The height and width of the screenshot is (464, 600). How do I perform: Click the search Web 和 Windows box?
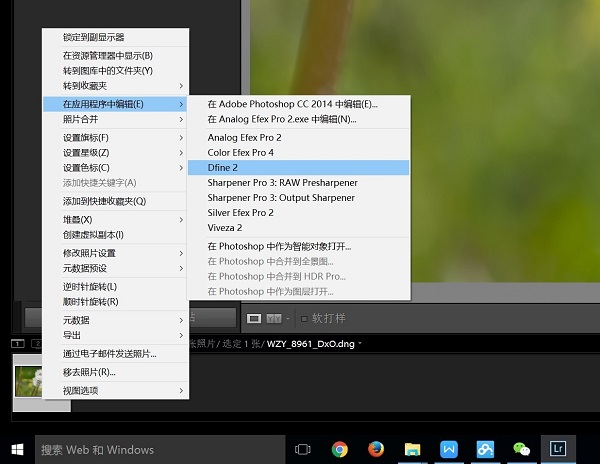click(160, 449)
